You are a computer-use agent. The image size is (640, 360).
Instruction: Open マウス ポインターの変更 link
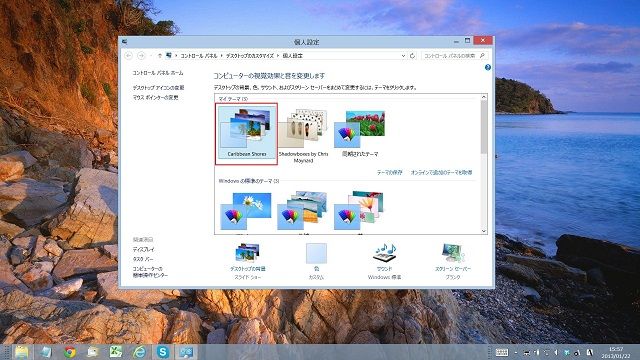pos(155,98)
